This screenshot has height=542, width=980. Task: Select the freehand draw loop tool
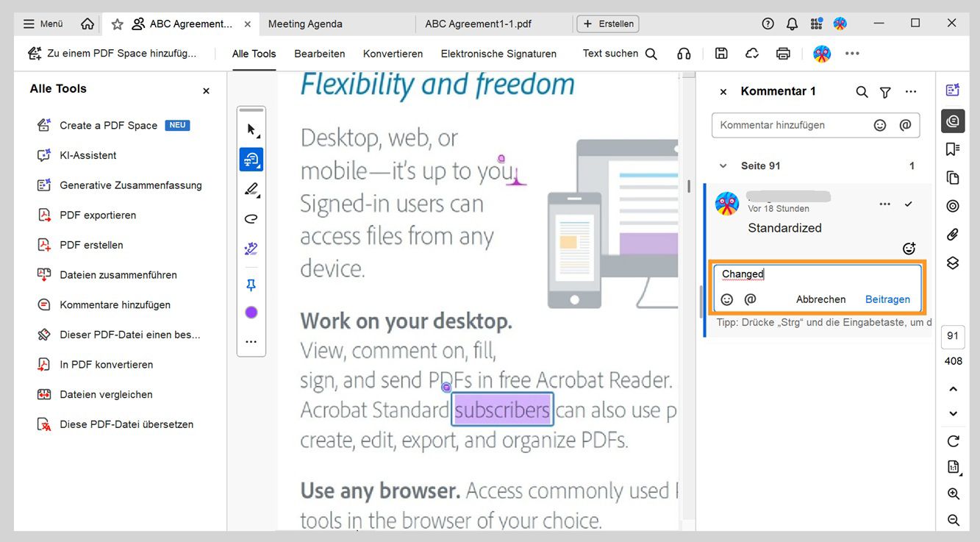(251, 219)
